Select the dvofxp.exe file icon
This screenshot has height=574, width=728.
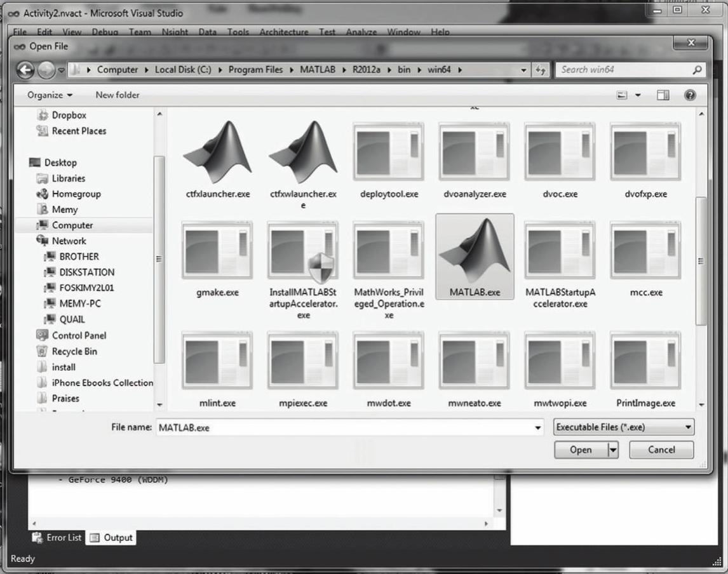pyautogui.click(x=645, y=152)
